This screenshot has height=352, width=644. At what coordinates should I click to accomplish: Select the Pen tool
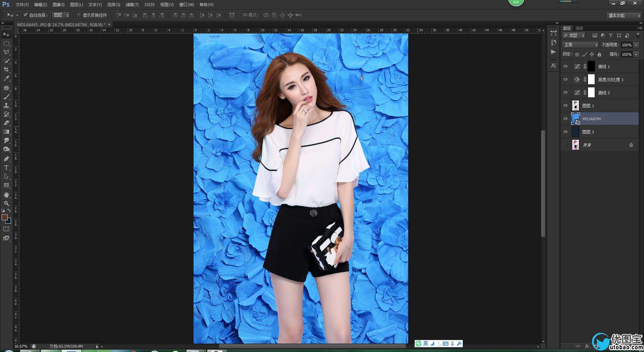(6, 159)
